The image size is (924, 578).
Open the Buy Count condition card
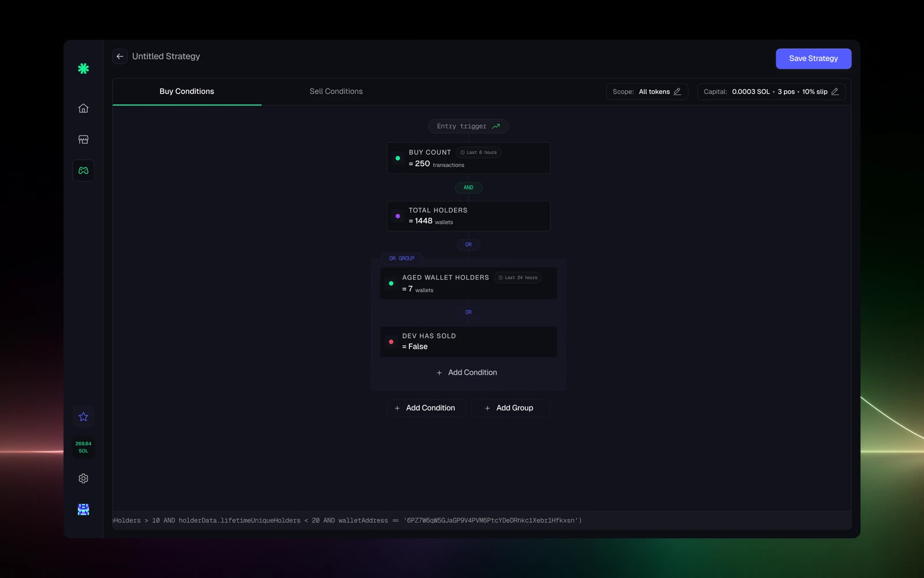click(x=468, y=158)
